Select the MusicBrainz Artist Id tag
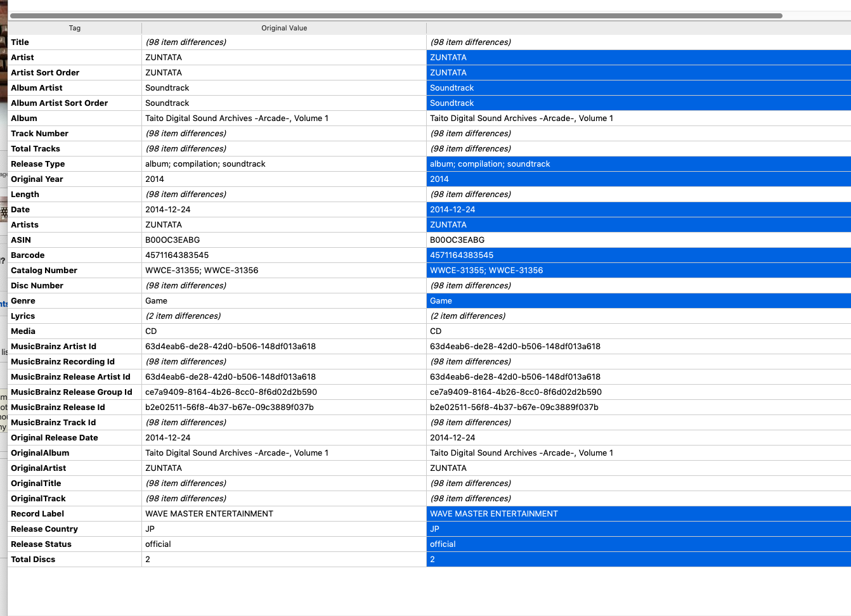The width and height of the screenshot is (851, 616). [x=53, y=347]
